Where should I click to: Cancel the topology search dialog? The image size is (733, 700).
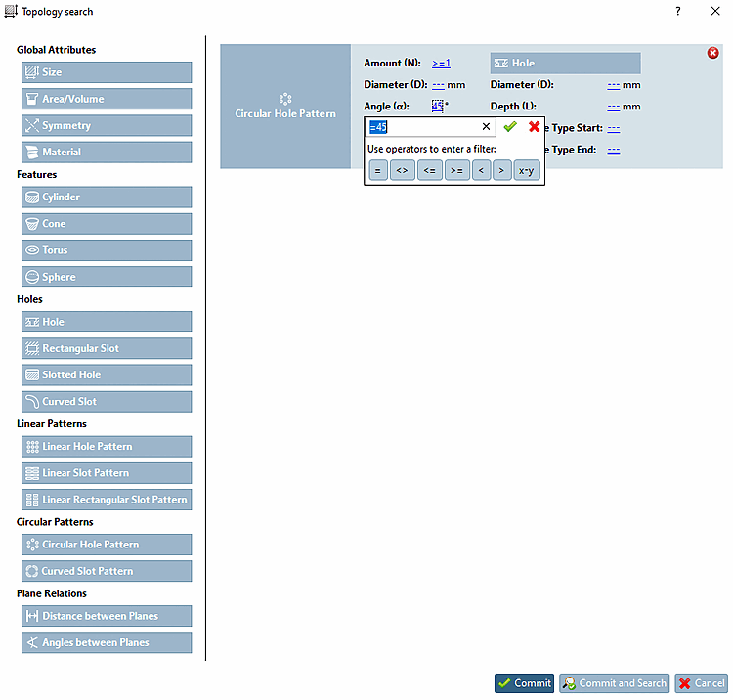701,683
